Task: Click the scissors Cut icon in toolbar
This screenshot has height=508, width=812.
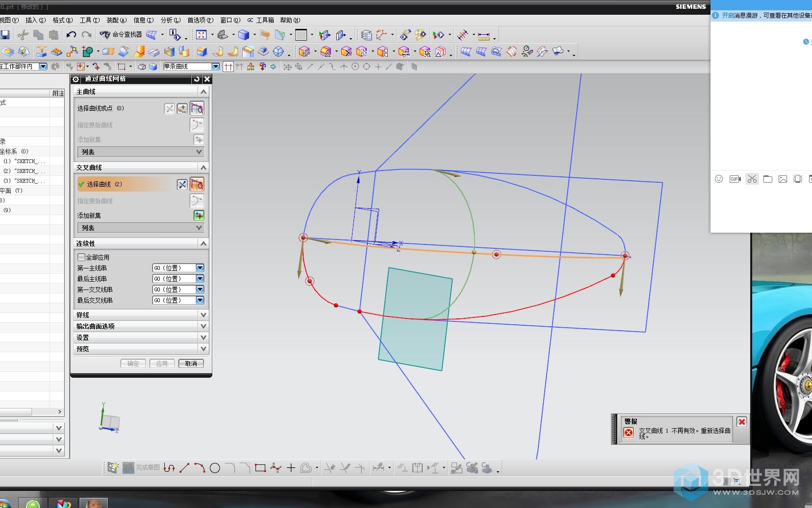Action: click(x=23, y=35)
